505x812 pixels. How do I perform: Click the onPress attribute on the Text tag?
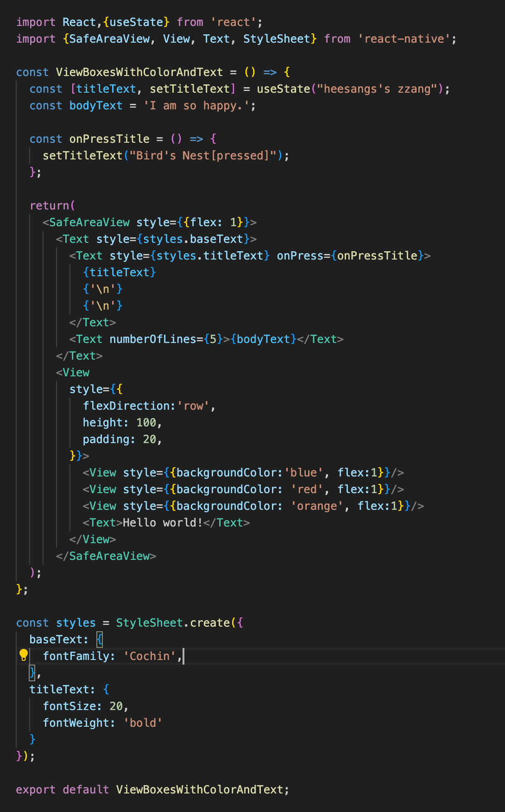[300, 256]
